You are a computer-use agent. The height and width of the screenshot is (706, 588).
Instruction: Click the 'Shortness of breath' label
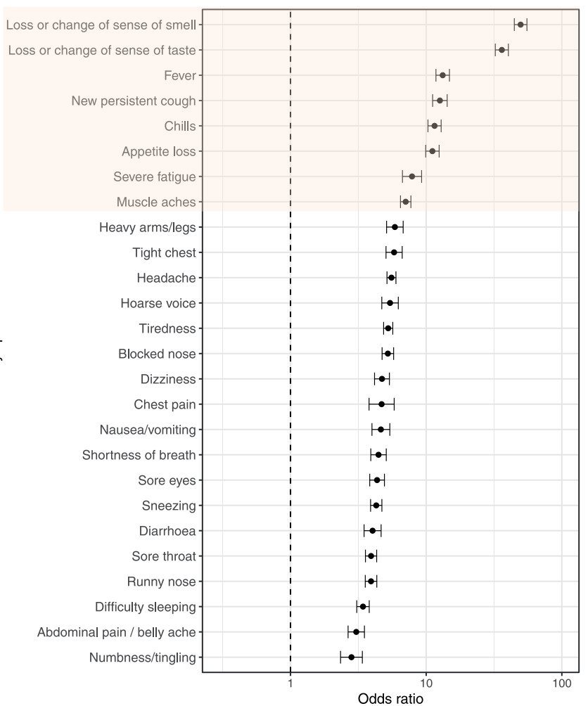[139, 455]
